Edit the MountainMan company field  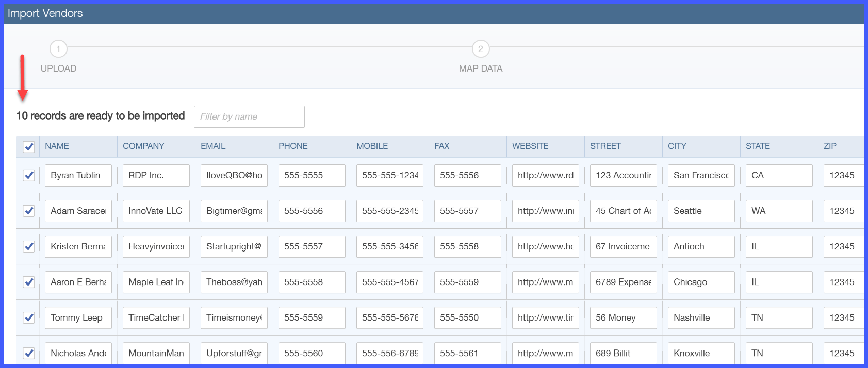coord(156,353)
